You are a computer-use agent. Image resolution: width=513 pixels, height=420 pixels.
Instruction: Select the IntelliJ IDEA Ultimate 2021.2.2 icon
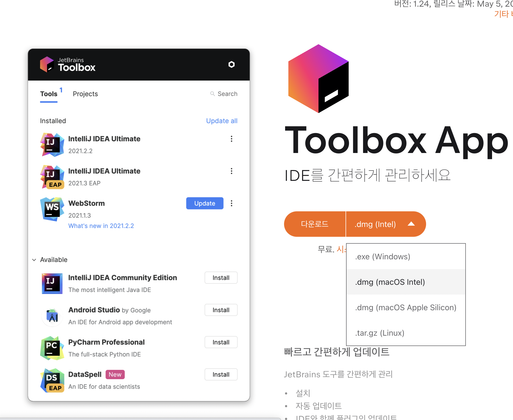point(52,145)
